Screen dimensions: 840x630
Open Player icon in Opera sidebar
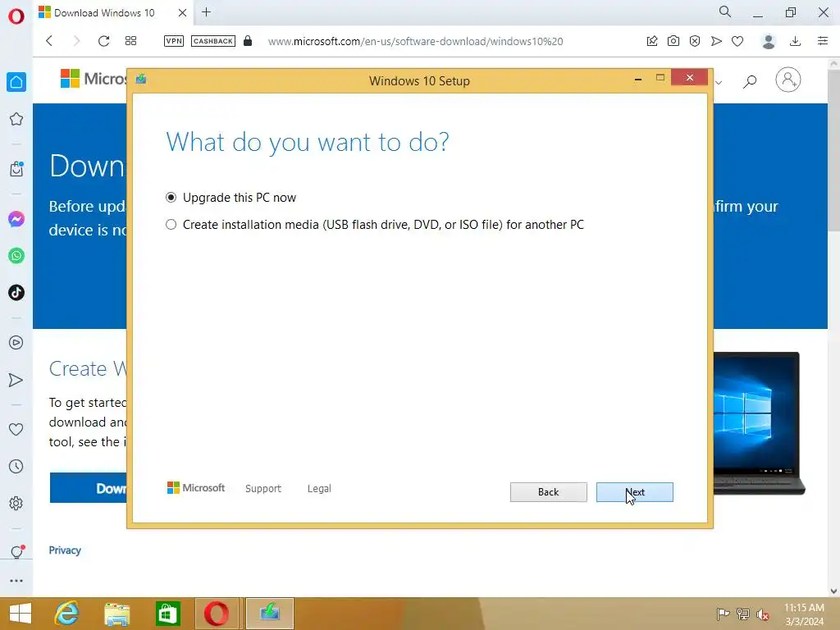pyautogui.click(x=16, y=342)
